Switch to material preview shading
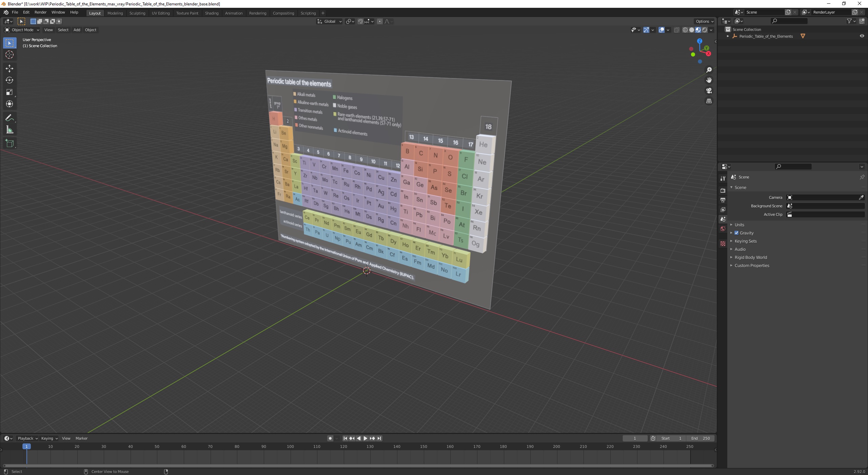This screenshot has width=868, height=475. [x=698, y=30]
